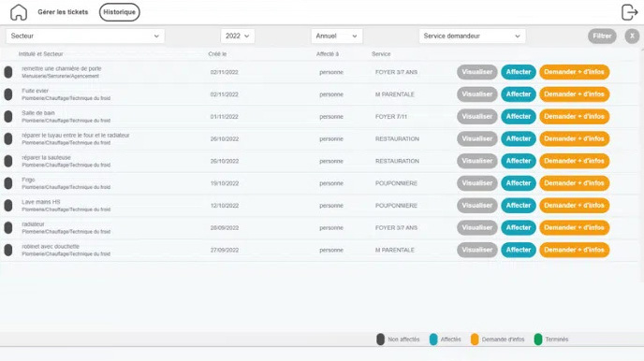644x361 pixels.
Task: Clear filters with the X button
Action: click(632, 36)
